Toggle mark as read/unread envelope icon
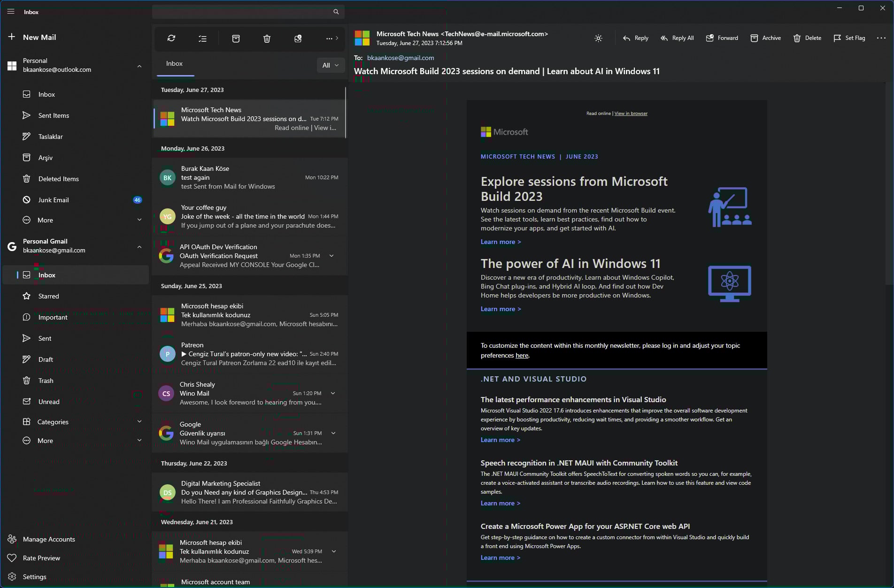Image resolution: width=894 pixels, height=588 pixels. point(298,38)
